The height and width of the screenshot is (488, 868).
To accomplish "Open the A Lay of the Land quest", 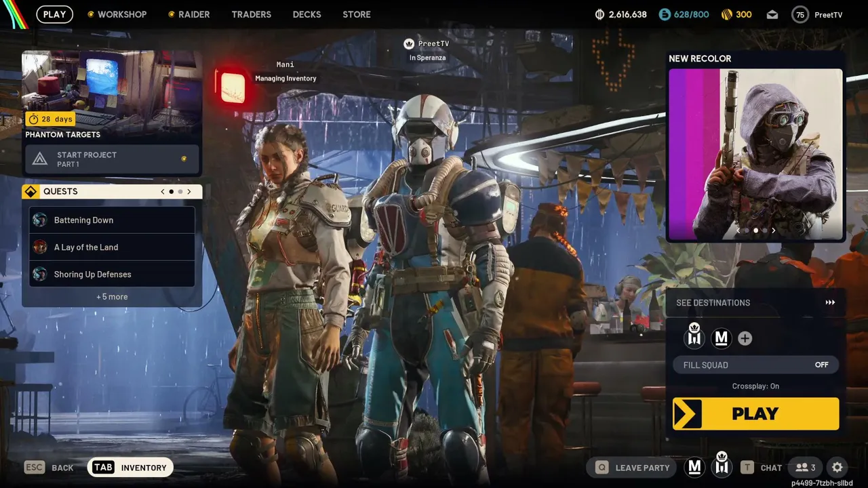I will 112,247.
